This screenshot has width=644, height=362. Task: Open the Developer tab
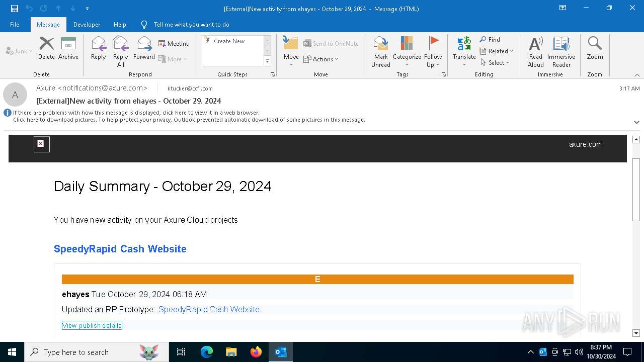[87, 25]
